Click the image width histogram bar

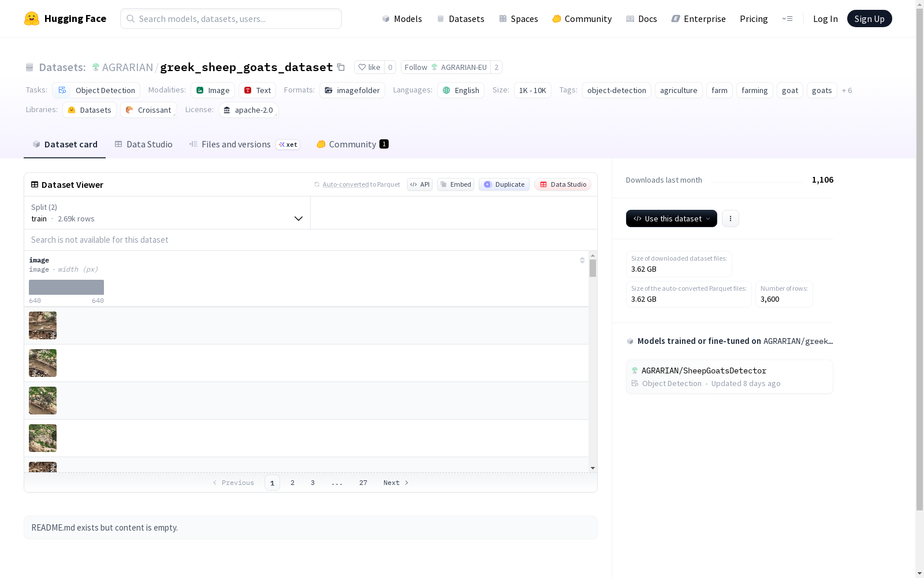(x=66, y=287)
